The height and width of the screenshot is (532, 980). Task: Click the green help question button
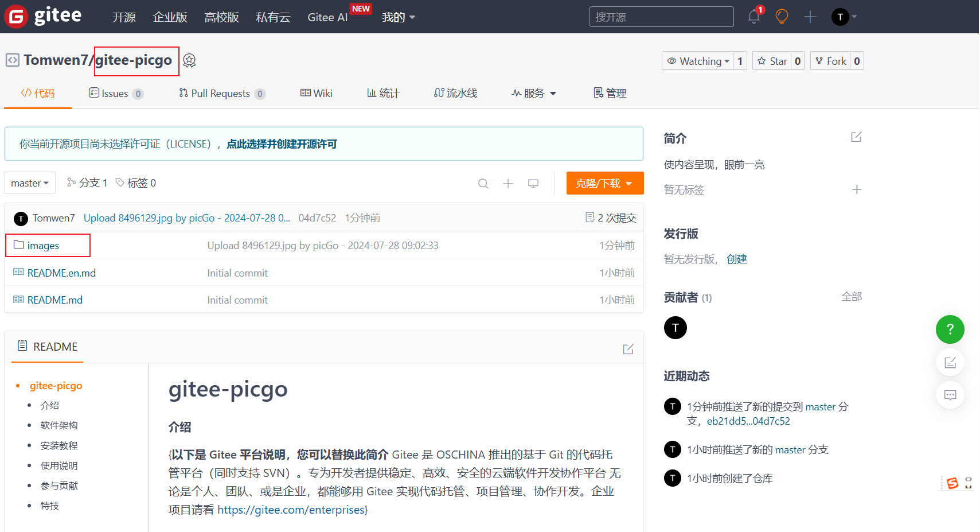950,329
